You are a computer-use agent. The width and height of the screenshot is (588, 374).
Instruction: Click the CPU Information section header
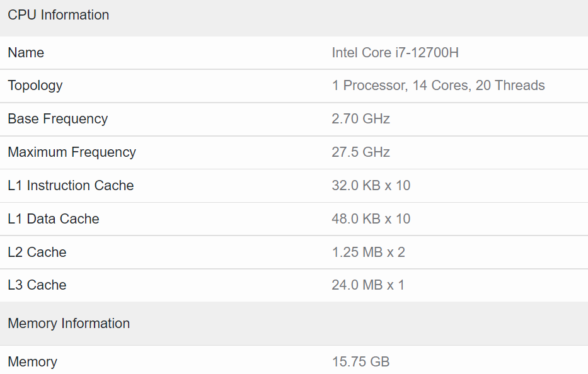click(x=58, y=15)
